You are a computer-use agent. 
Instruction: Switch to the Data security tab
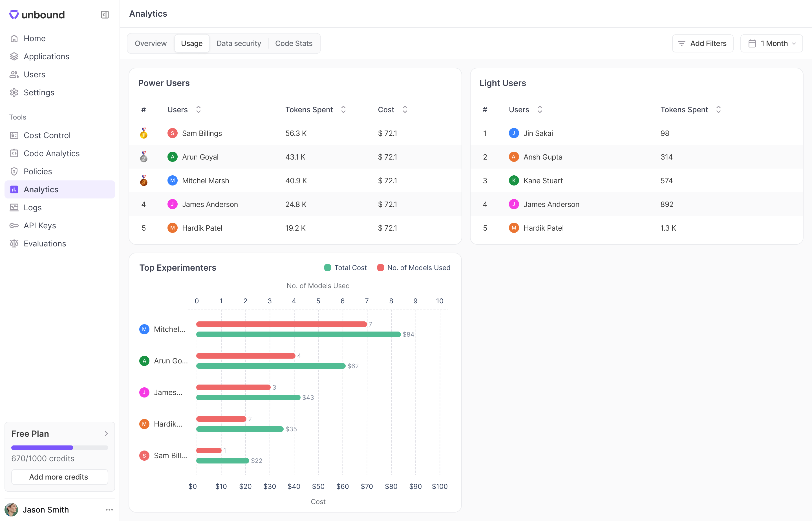point(239,43)
